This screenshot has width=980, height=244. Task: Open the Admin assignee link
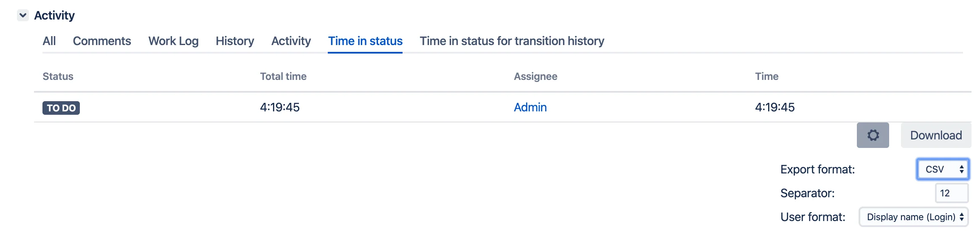coord(530,107)
